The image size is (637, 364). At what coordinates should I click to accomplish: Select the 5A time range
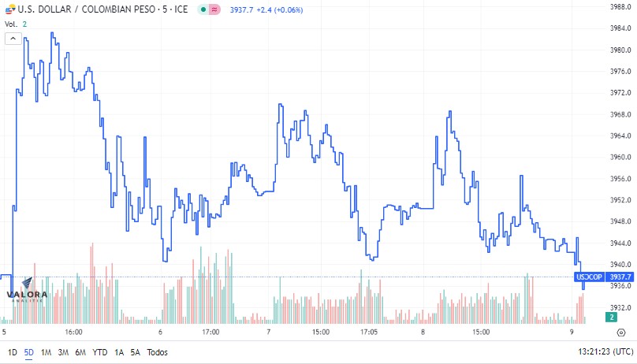(135, 352)
